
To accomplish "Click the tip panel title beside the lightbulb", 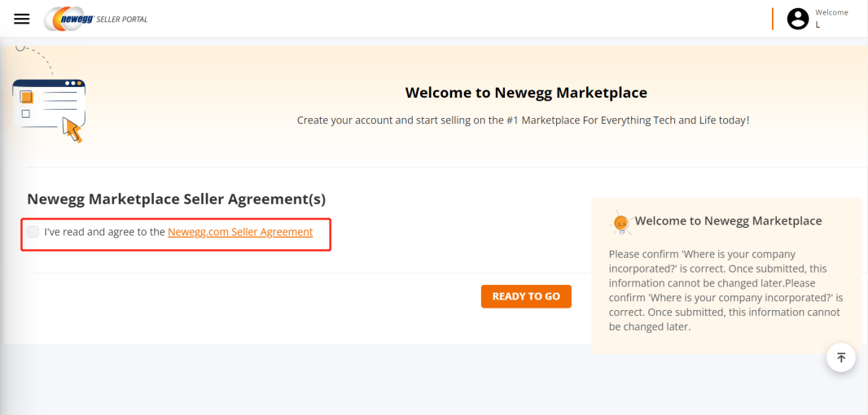I will coord(728,221).
